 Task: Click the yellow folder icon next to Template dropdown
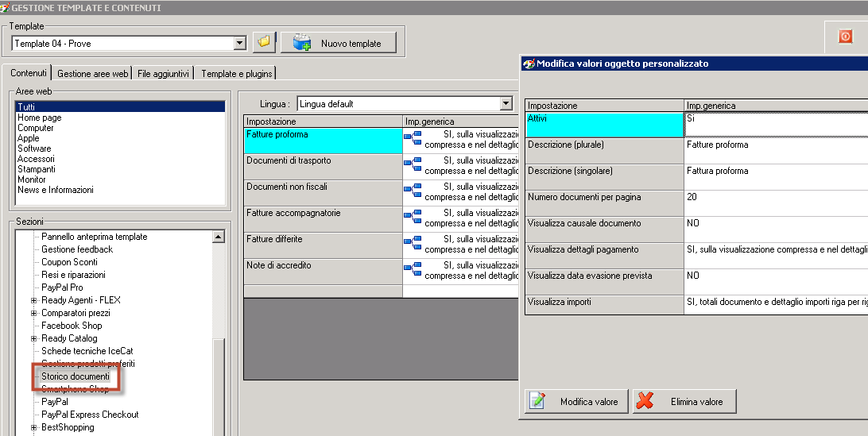(264, 42)
